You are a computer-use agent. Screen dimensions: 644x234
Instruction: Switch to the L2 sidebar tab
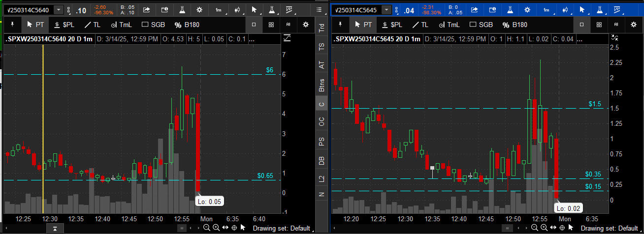pos(322,179)
